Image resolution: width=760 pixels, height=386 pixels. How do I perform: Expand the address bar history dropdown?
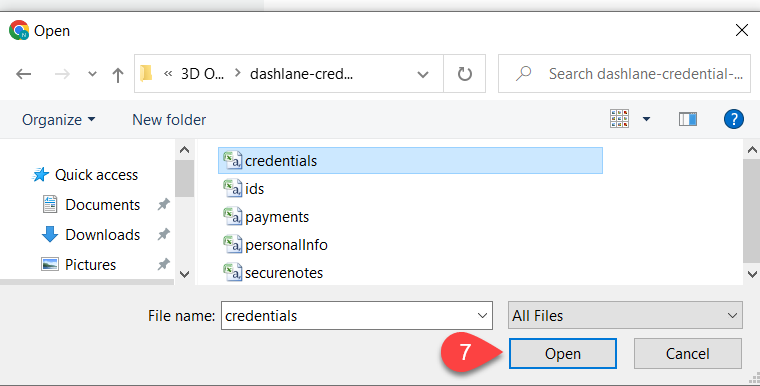tap(423, 74)
